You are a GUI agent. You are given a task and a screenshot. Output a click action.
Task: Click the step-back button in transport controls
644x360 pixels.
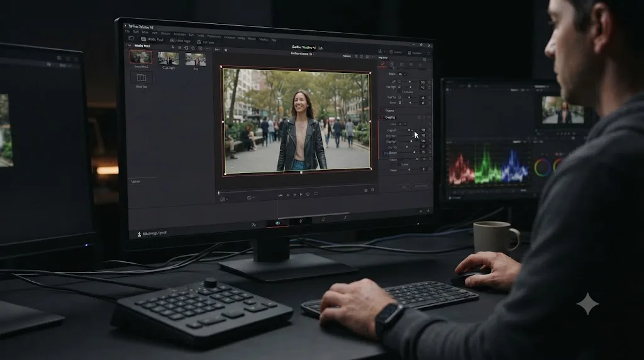coord(288,195)
